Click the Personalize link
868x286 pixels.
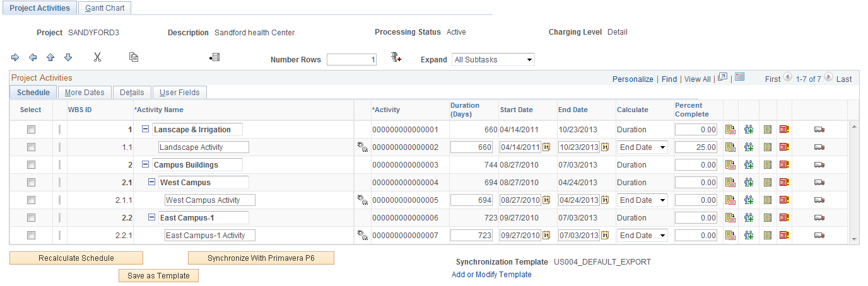pos(633,79)
